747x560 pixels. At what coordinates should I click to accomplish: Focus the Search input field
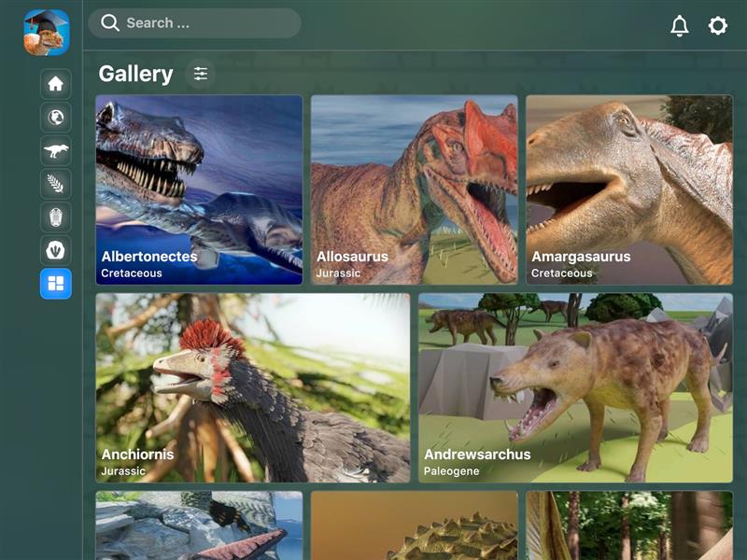pyautogui.click(x=194, y=22)
